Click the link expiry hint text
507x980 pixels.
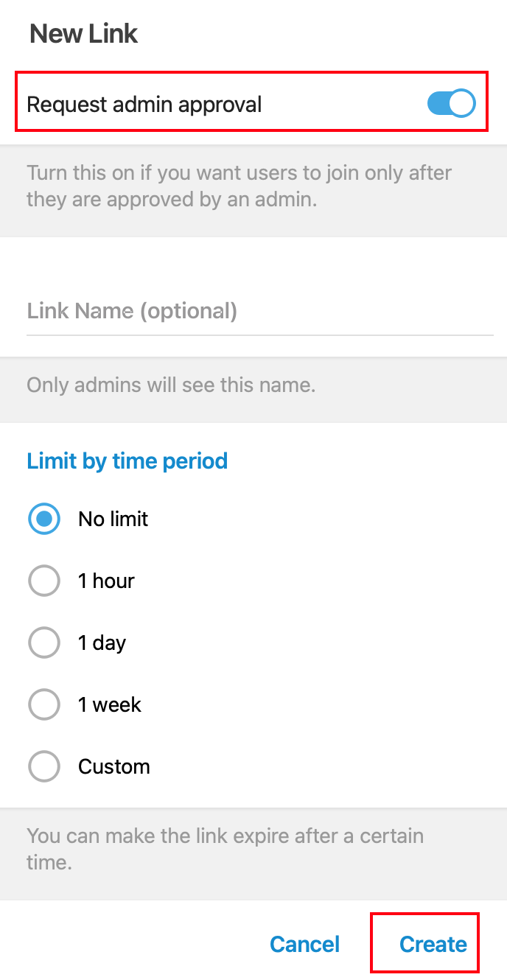225,849
